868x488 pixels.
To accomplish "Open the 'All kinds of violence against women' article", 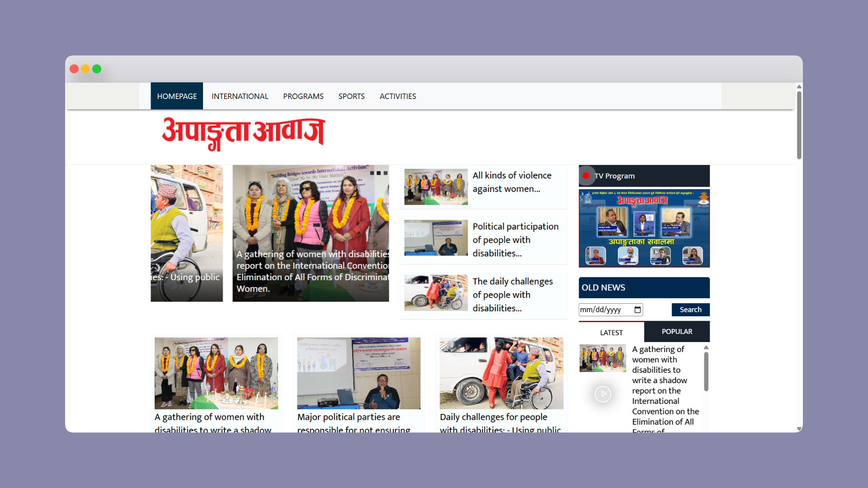I will pos(512,182).
